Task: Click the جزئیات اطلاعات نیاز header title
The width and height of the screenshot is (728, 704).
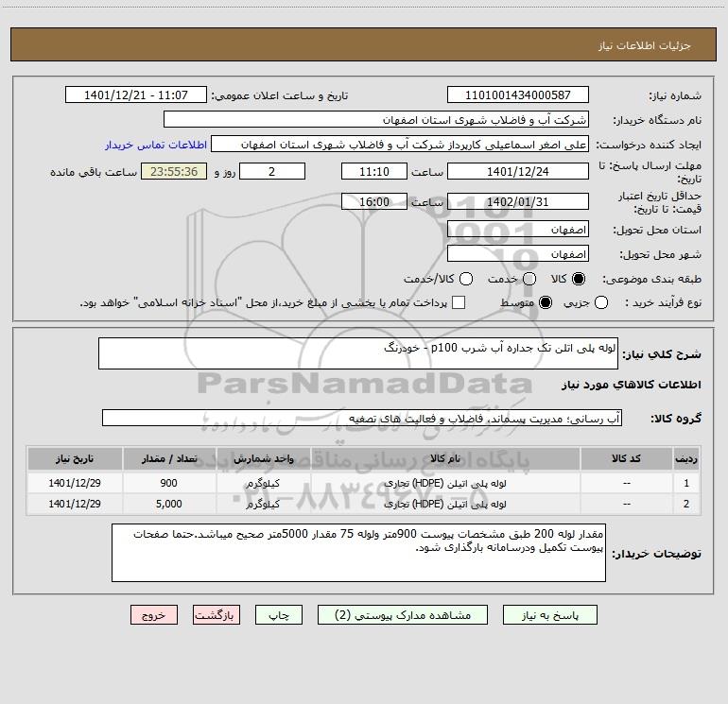Action: [x=644, y=45]
